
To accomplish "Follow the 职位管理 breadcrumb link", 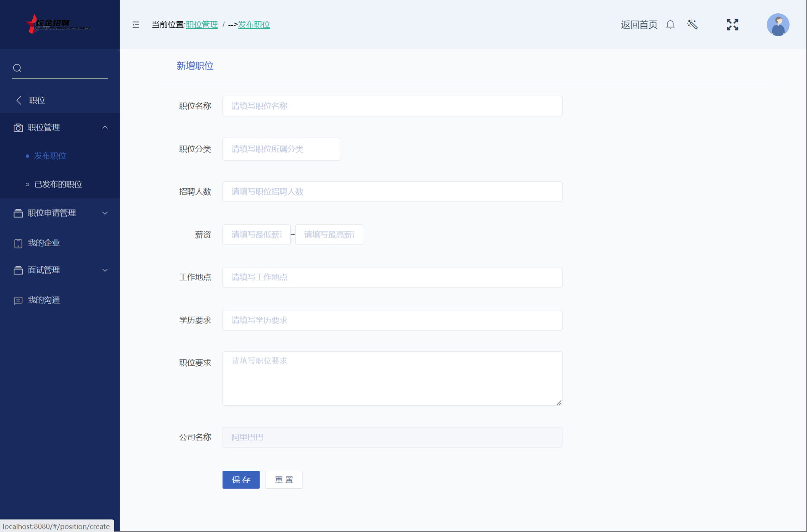I will (202, 25).
